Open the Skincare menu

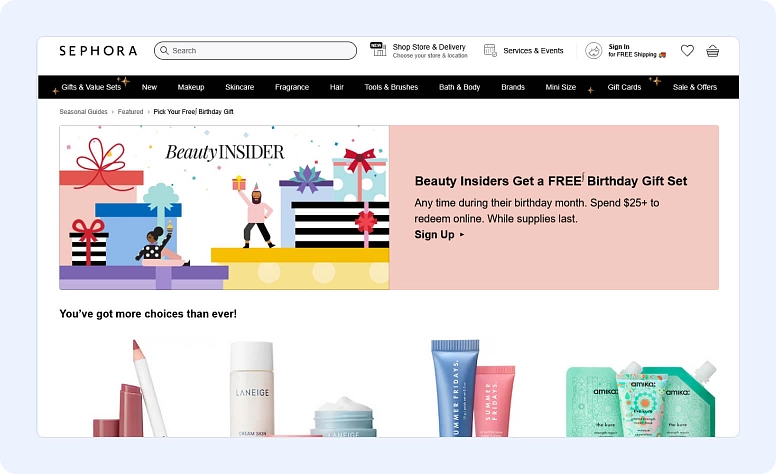pos(239,87)
